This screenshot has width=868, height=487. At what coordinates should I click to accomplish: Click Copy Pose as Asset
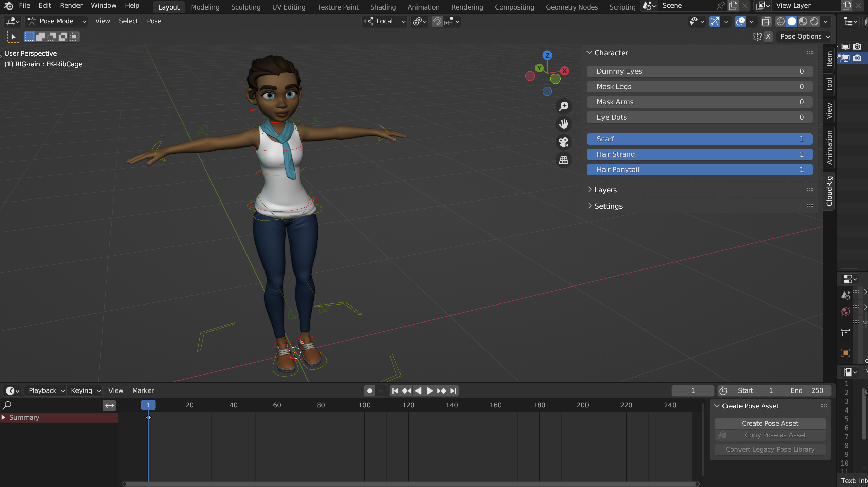(x=770, y=435)
